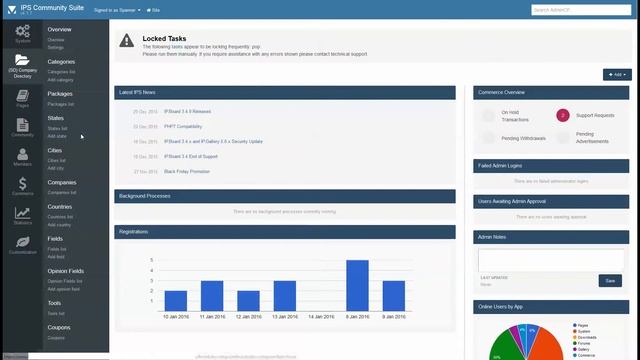Screen dimensions: 640x360
Task: Select the Company Directory folder icon
Action: click(22, 60)
